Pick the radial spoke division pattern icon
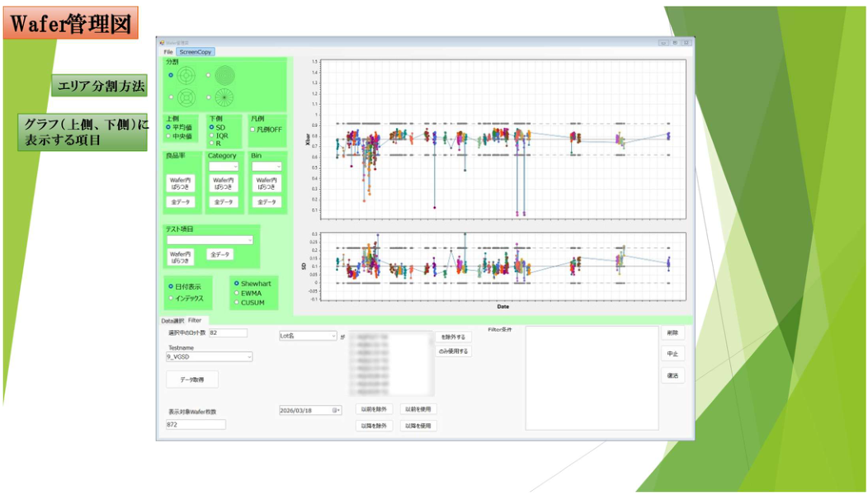Viewport: 868px width, 495px height. pyautogui.click(x=224, y=98)
